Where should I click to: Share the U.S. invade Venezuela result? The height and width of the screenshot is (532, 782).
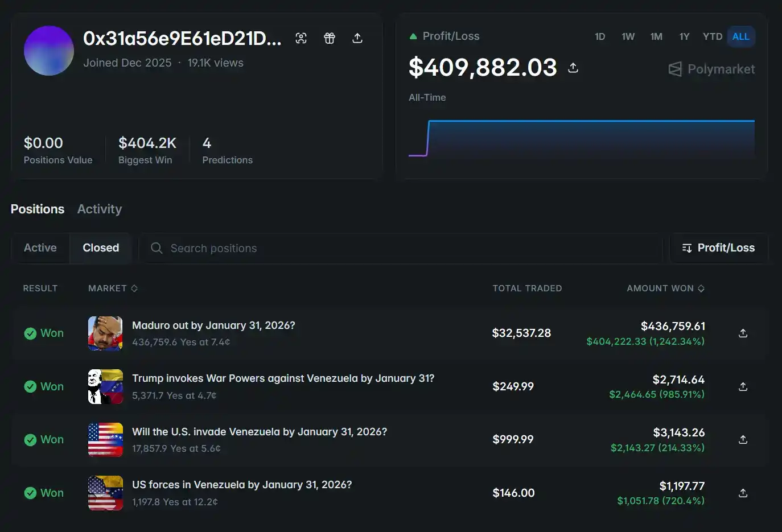tap(743, 440)
